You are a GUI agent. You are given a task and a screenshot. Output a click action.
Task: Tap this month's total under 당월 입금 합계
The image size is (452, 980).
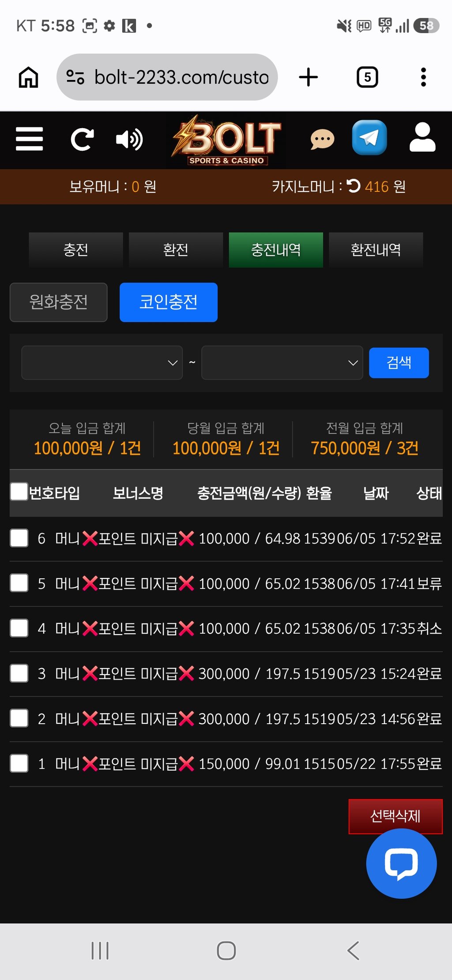(226, 448)
